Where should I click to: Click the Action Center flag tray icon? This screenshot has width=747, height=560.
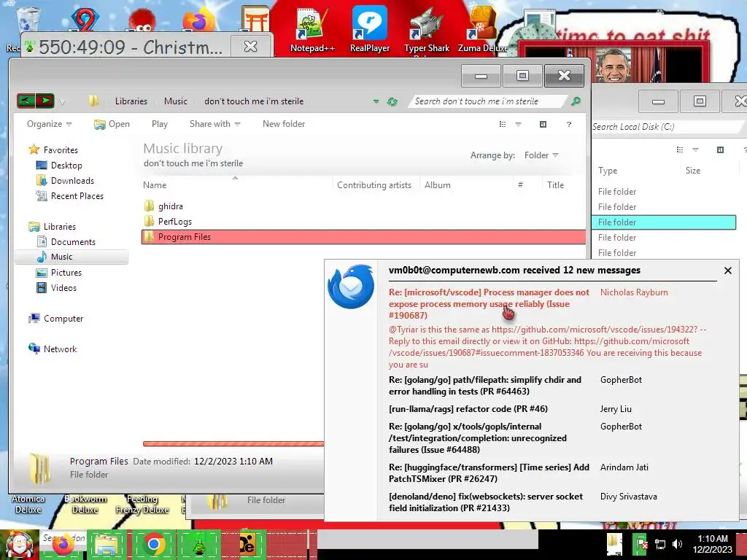coord(640,544)
